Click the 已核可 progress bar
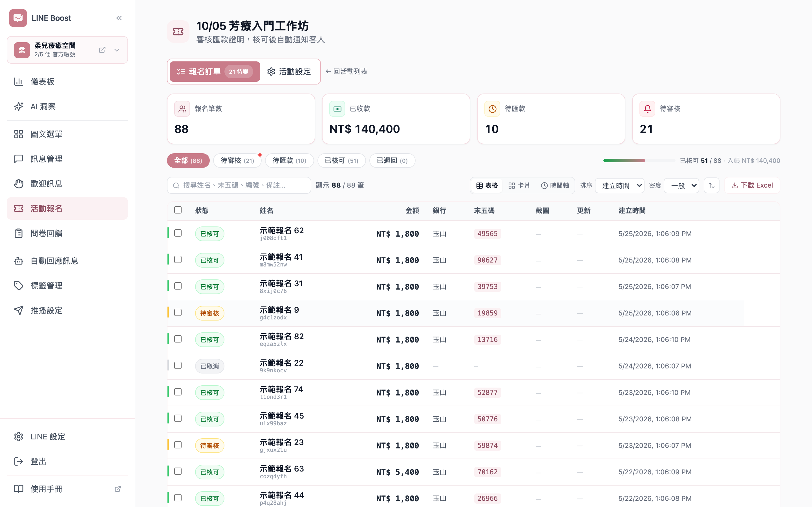 tap(639, 161)
